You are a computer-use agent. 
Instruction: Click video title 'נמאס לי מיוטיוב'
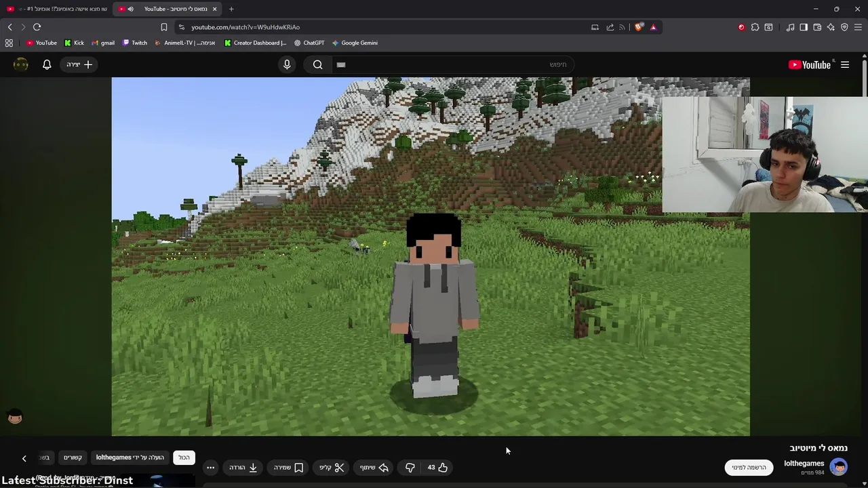818,448
